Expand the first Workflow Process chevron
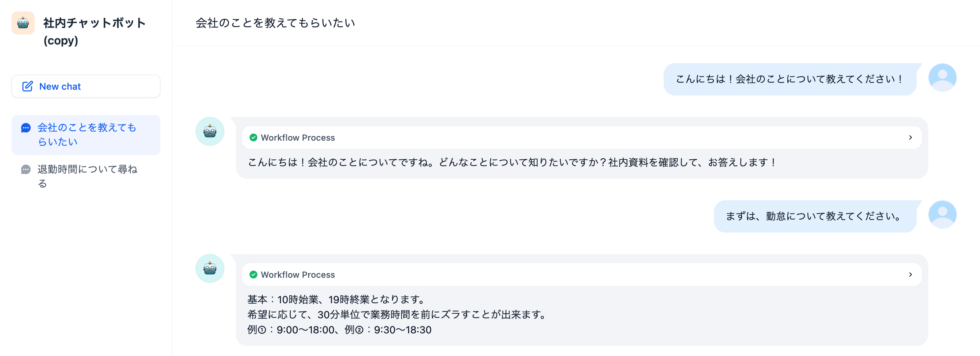This screenshot has height=356, width=980. (x=910, y=137)
